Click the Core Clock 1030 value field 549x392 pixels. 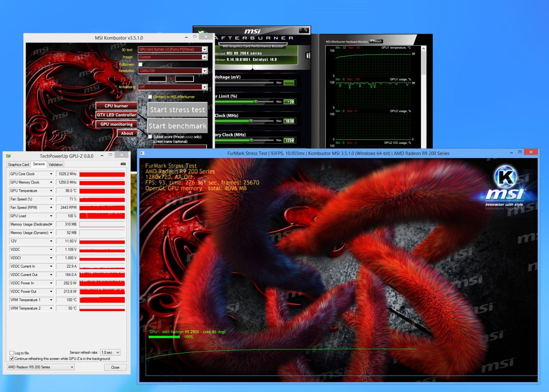tap(289, 121)
